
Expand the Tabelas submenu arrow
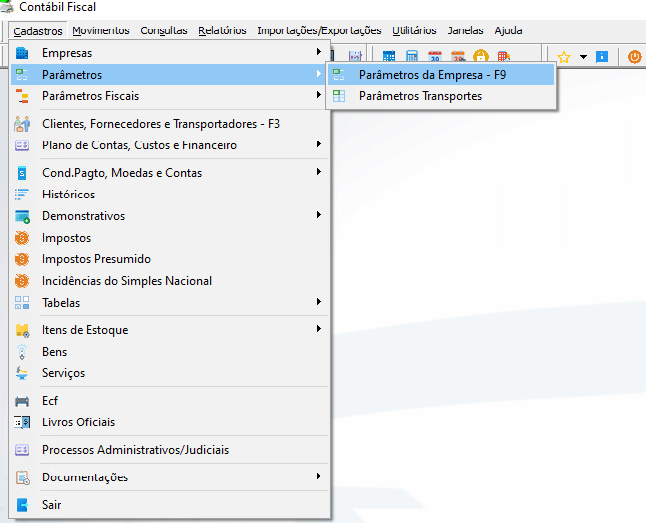pyautogui.click(x=318, y=302)
